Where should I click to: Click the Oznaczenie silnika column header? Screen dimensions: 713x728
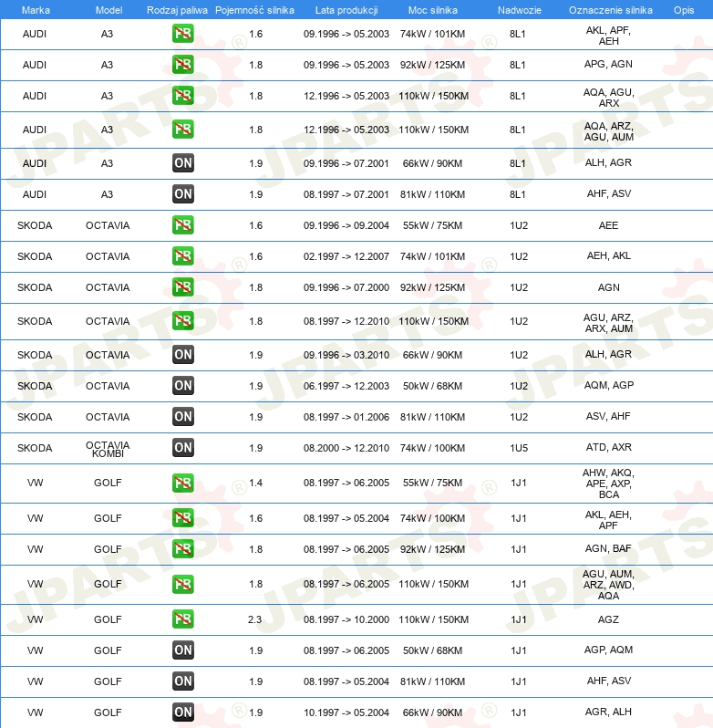(611, 10)
